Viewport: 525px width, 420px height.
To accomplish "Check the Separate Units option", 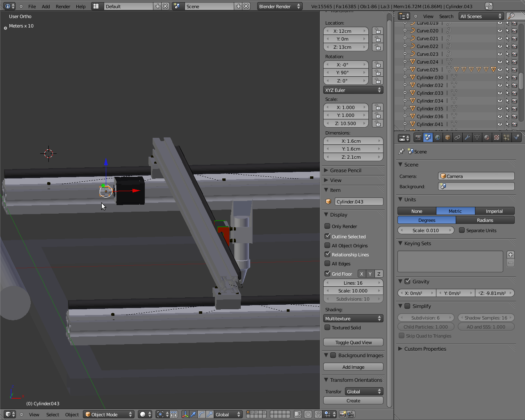I will [462, 230].
